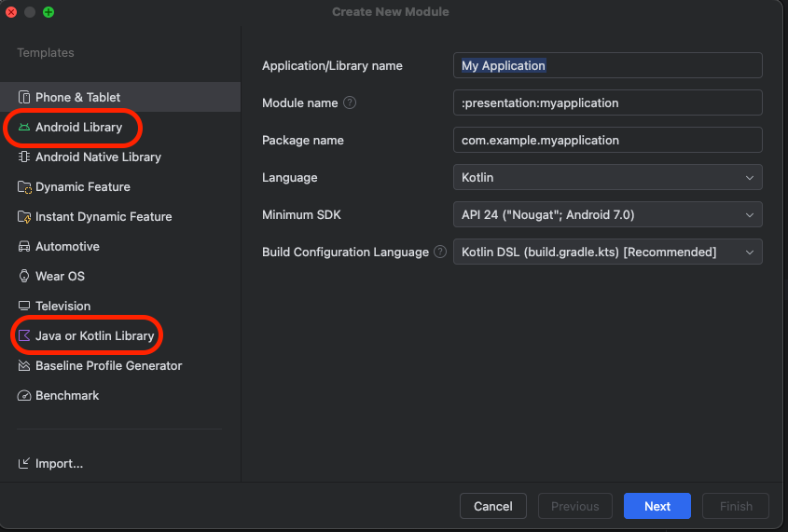This screenshot has height=532, width=788.
Task: Click the Wear OS watch icon
Action: 24,276
